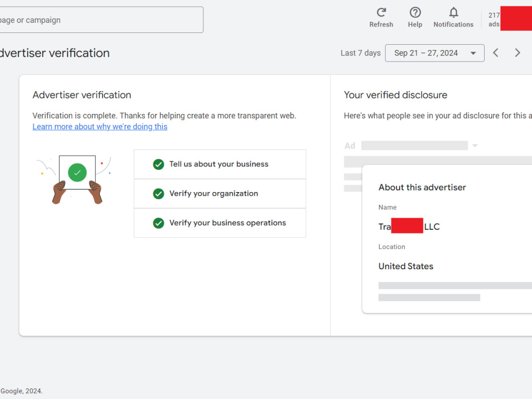Image resolution: width=532 pixels, height=399 pixels.
Task: Click the Refresh icon
Action: tap(381, 13)
